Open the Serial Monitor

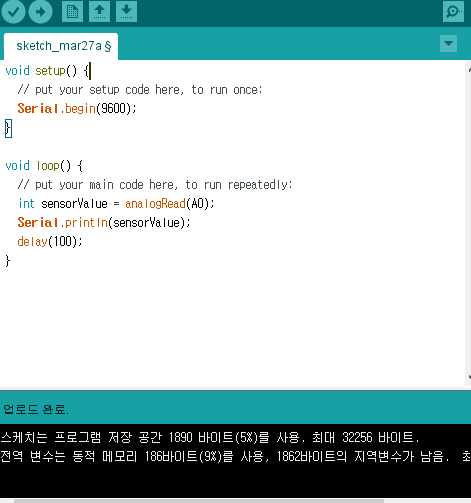pyautogui.click(x=453, y=12)
